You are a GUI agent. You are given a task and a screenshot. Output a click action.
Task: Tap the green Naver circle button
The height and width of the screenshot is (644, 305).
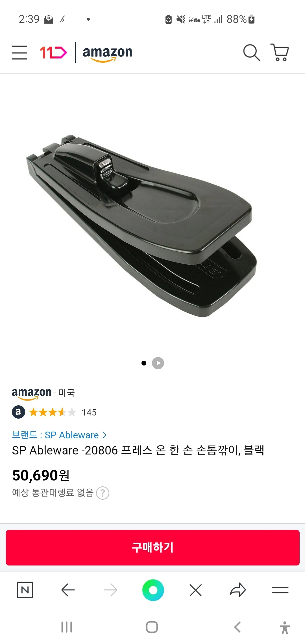coord(153,590)
